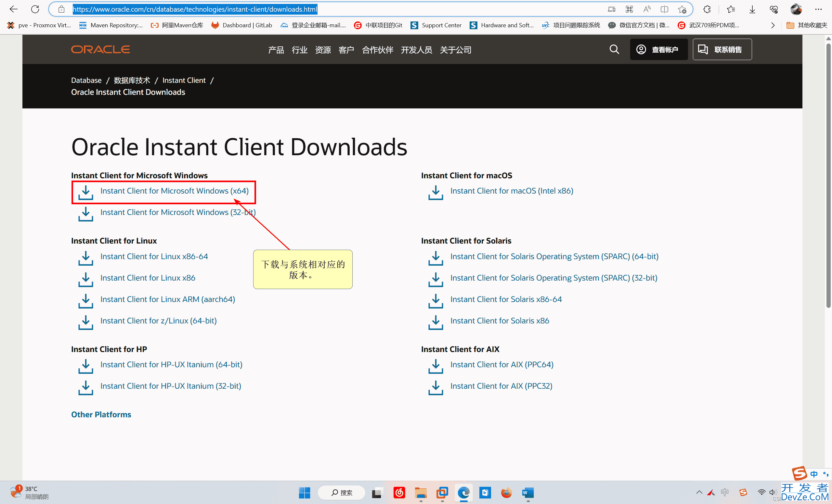Open the Instant Client for Microsoft Windows (x64) link
Viewport: 832px width, 504px height.
coord(174,191)
